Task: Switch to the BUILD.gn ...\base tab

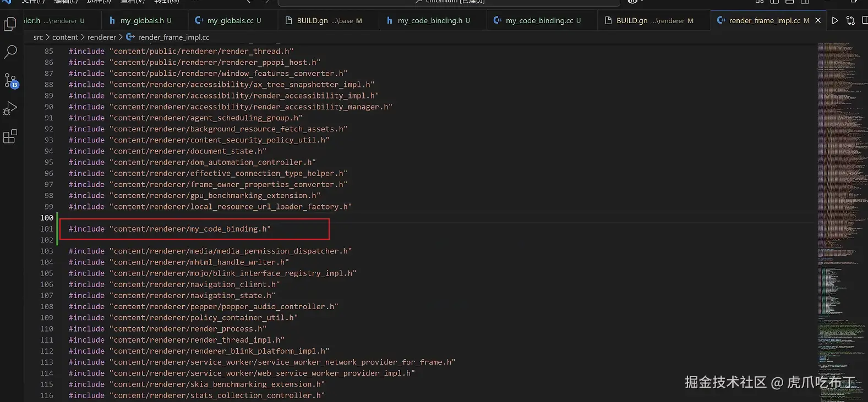Action: [329, 20]
